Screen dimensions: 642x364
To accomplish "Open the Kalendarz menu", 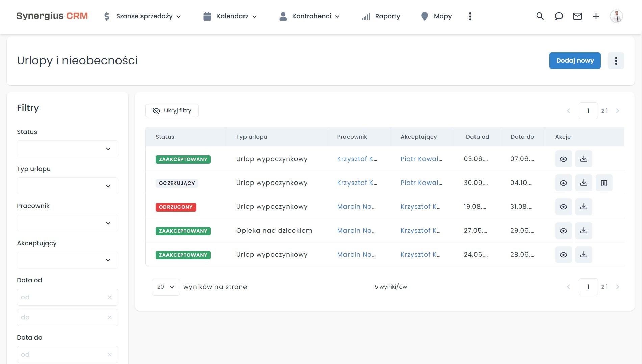I will [x=230, y=16].
